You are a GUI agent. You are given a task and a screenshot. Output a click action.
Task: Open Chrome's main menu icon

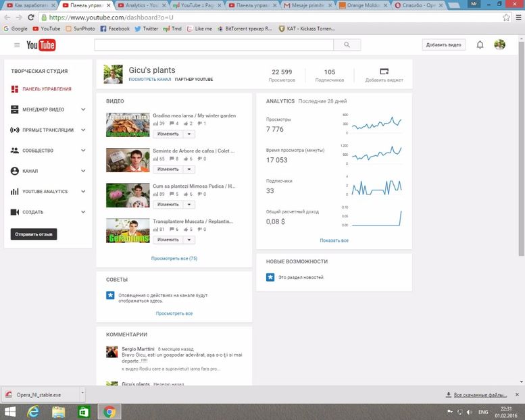coord(518,18)
